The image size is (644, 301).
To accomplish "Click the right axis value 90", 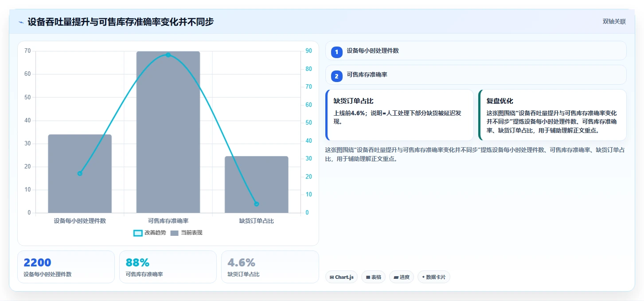I will [x=308, y=51].
